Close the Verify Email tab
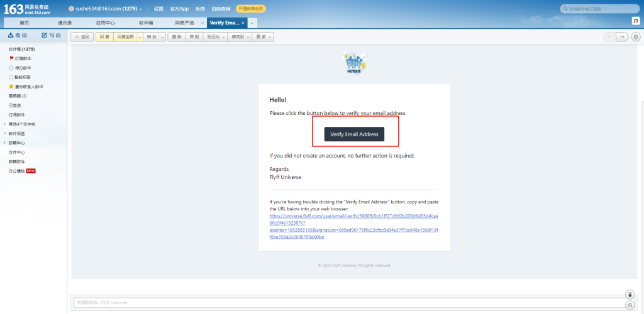This screenshot has height=314, width=644. (x=243, y=23)
